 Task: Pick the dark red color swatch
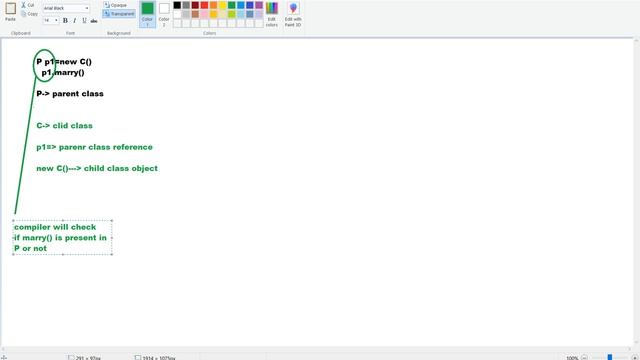pos(195,5)
